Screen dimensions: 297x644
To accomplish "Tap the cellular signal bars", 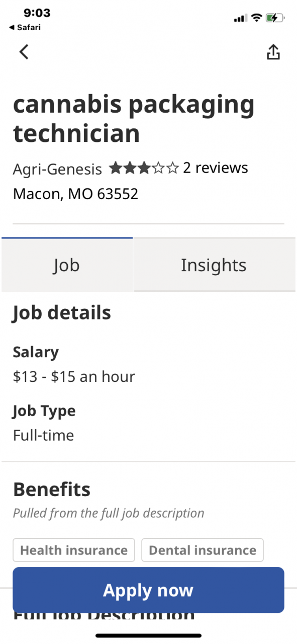I will [241, 19].
